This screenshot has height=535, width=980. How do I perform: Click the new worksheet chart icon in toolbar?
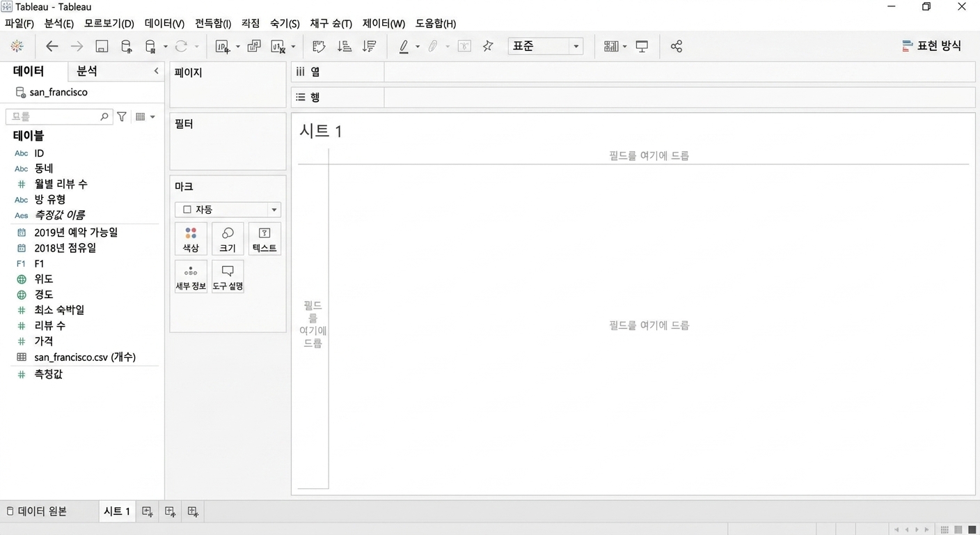[x=222, y=47]
